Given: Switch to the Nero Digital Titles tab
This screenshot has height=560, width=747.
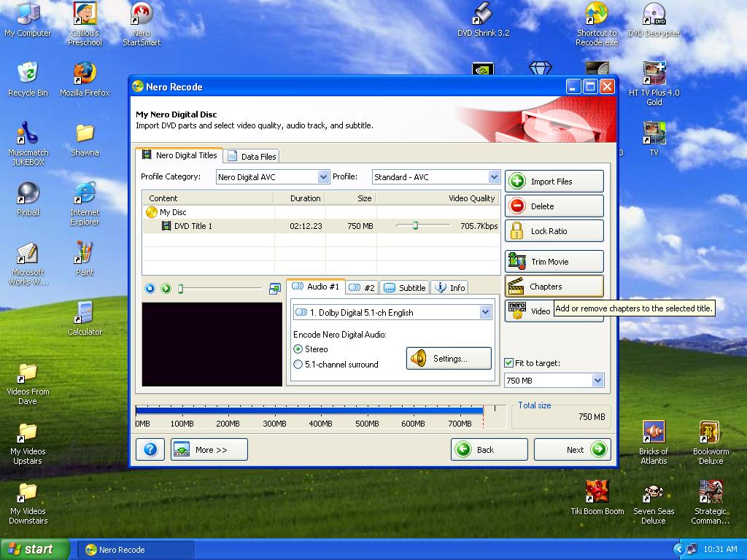Looking at the screenshot, I should (x=179, y=155).
